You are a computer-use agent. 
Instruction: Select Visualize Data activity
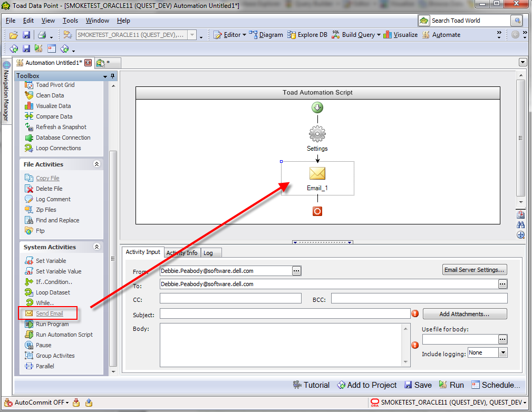click(x=47, y=106)
